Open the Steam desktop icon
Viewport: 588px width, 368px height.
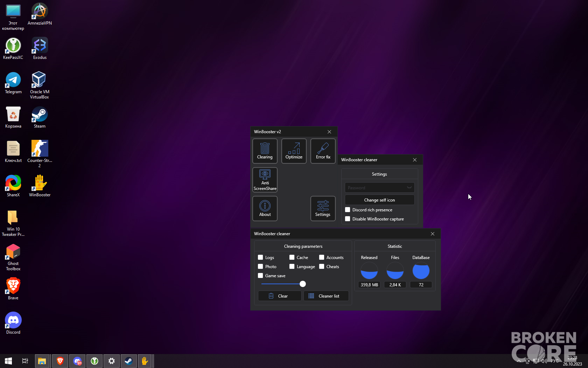40,117
